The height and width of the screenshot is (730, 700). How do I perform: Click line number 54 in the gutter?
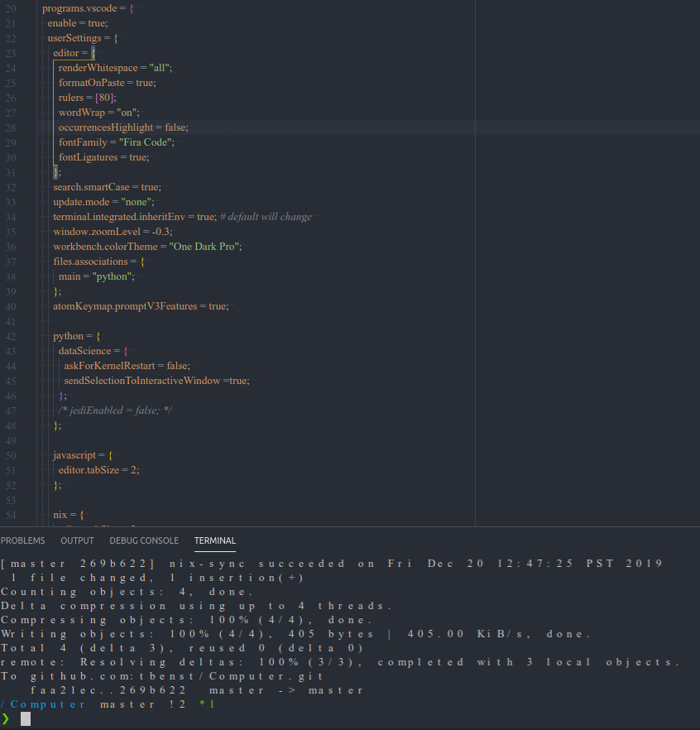(x=11, y=514)
